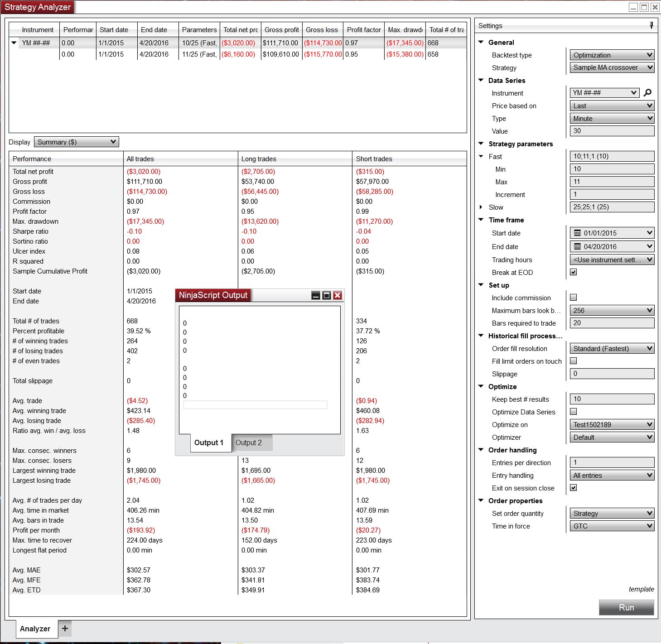661x644 pixels.
Task: Collapse the YM ##-## results row
Action: pyautogui.click(x=14, y=43)
